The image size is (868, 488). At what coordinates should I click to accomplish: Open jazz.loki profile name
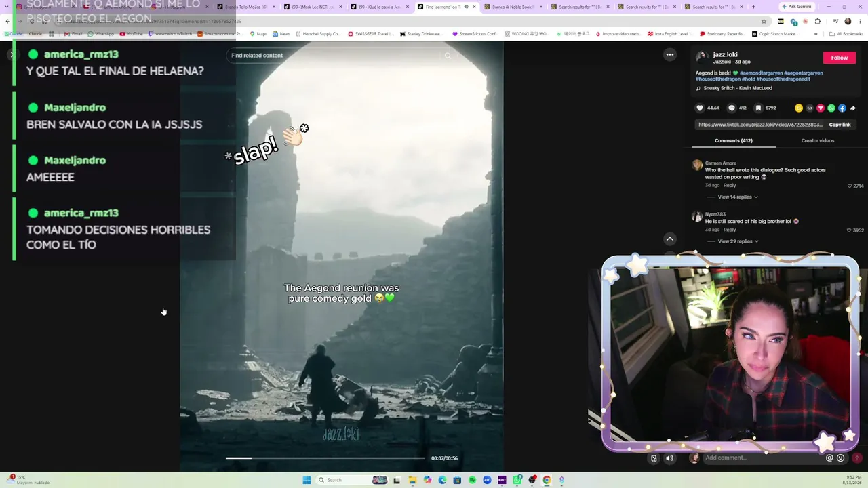tap(726, 54)
